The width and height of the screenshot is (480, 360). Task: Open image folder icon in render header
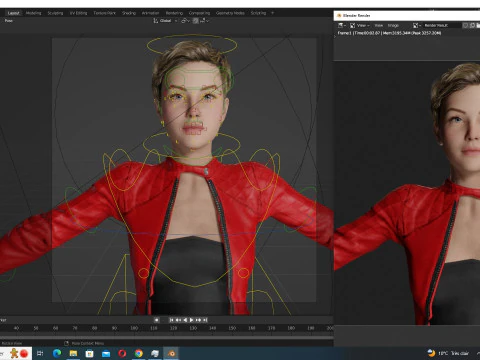click(x=478, y=25)
